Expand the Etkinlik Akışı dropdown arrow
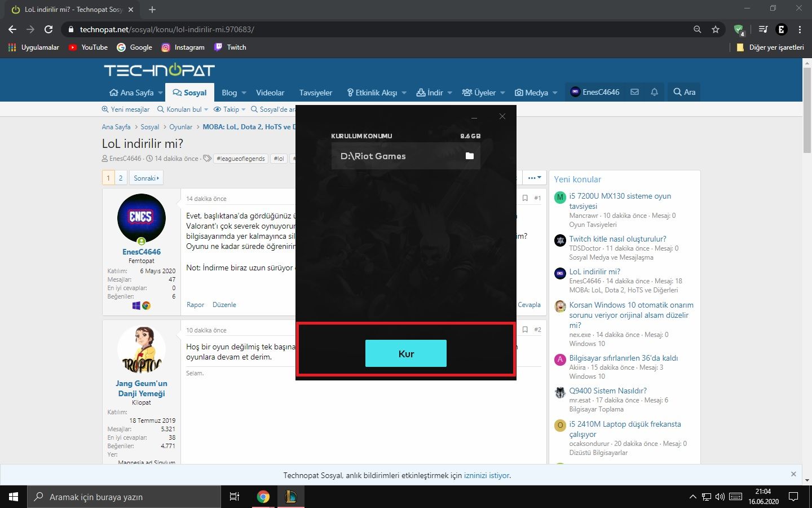Image resolution: width=812 pixels, height=508 pixels. (404, 93)
